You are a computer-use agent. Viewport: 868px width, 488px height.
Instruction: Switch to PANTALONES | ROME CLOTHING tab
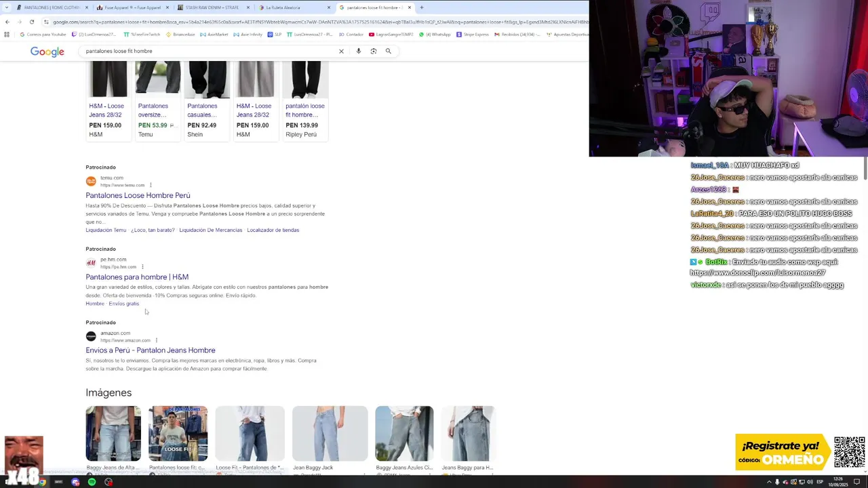(x=52, y=7)
